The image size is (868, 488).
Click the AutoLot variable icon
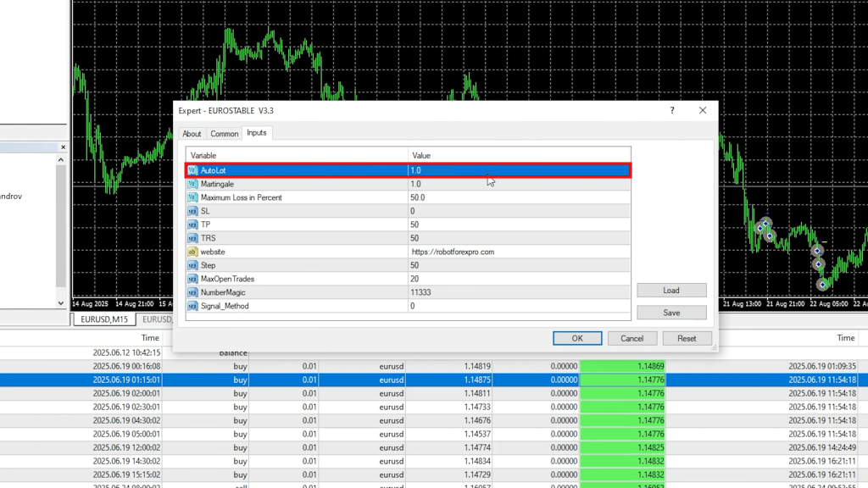point(192,170)
